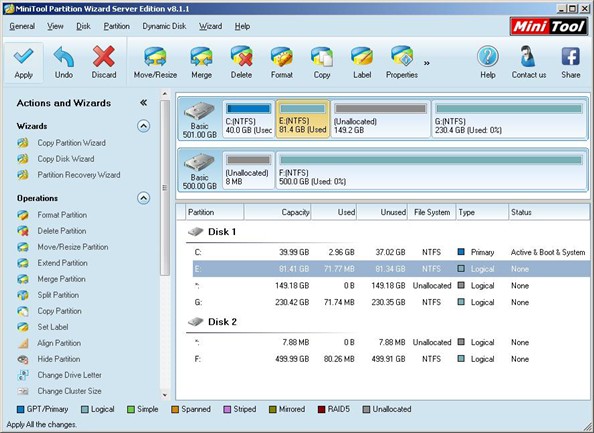Screen dimensions: 594x433
Task: Select the G: partition row
Action: click(391, 302)
